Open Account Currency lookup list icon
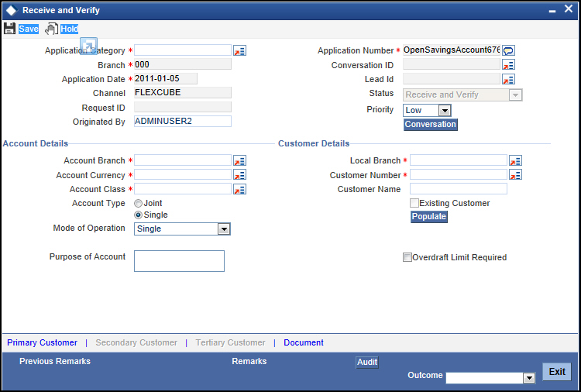The width and height of the screenshot is (581, 392). tap(239, 175)
